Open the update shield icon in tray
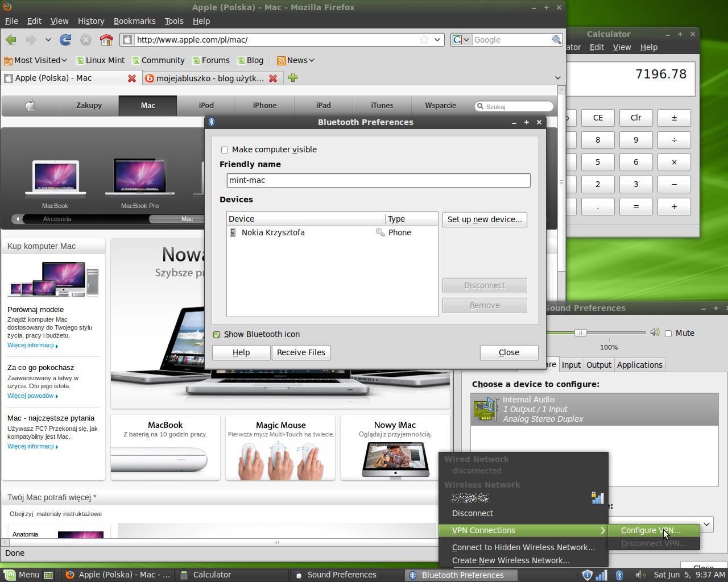Image resolution: width=728 pixels, height=582 pixels. click(588, 575)
